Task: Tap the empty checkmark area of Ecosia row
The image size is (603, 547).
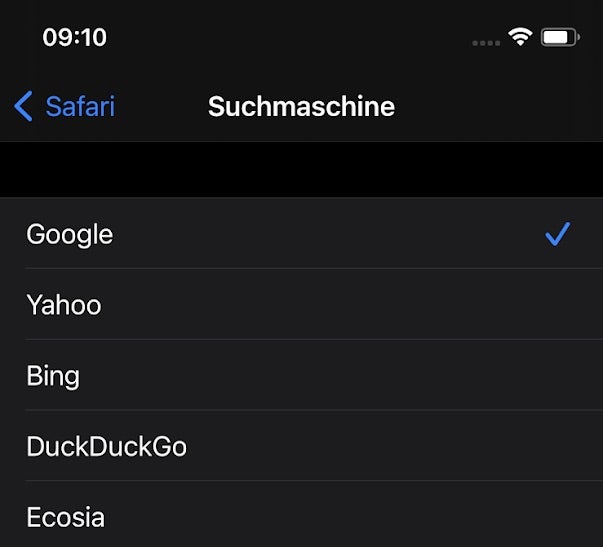Action: [x=557, y=517]
